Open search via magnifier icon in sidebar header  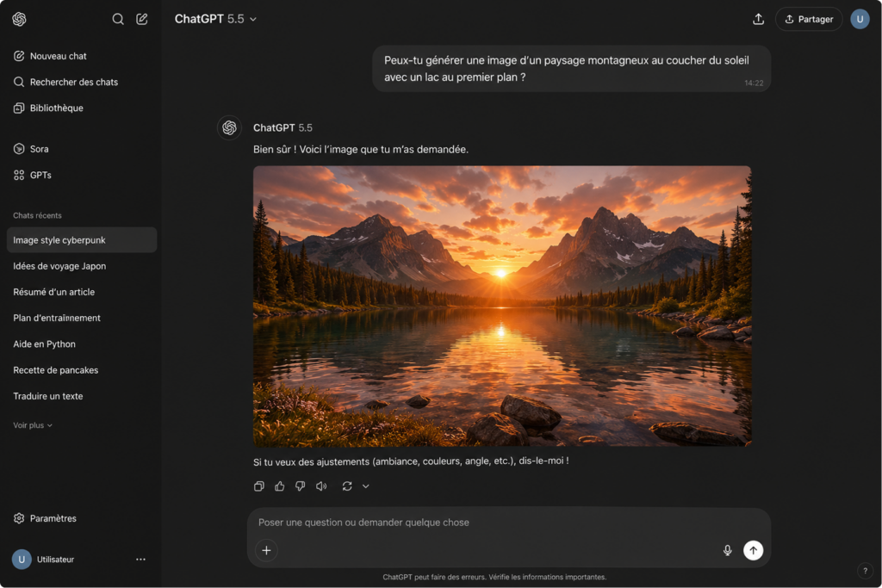point(117,19)
